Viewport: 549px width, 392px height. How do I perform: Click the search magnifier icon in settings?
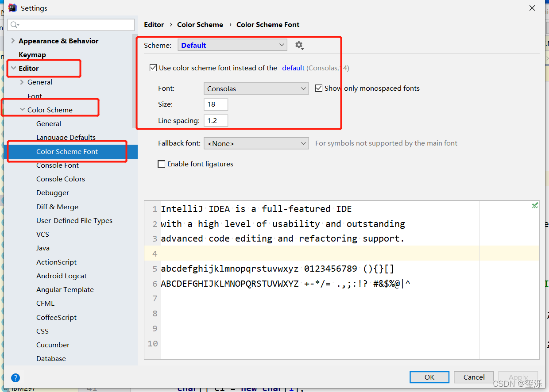click(15, 25)
